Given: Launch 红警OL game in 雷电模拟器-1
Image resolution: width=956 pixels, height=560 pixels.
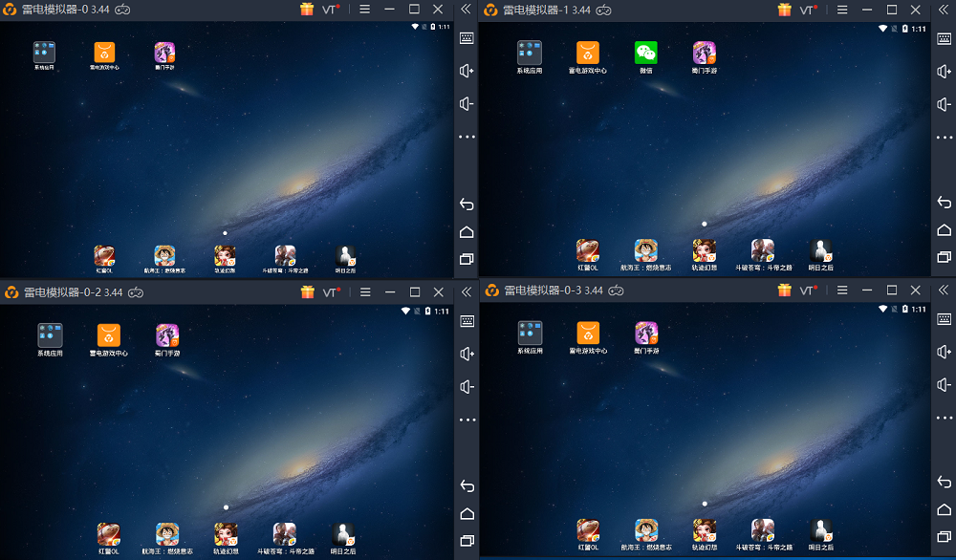Looking at the screenshot, I should point(588,250).
